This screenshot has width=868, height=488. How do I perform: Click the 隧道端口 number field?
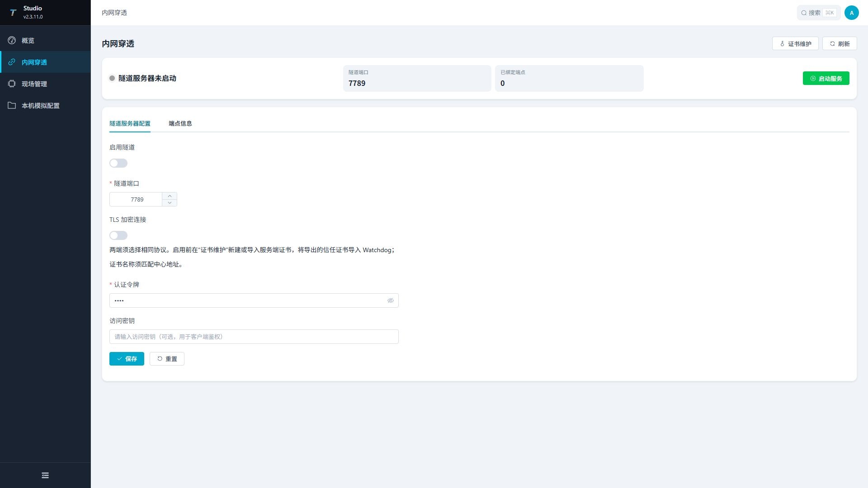(x=136, y=199)
